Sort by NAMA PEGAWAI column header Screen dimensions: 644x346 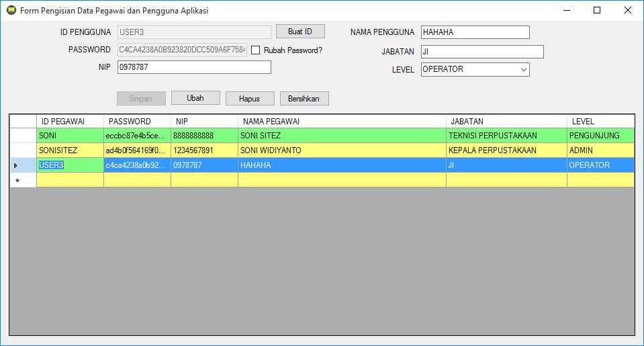point(341,122)
